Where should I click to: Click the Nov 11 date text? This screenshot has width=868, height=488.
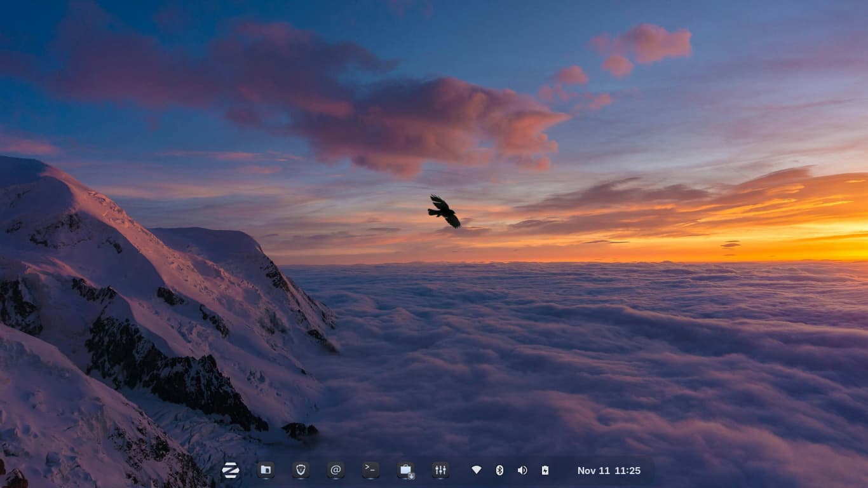[593, 471]
